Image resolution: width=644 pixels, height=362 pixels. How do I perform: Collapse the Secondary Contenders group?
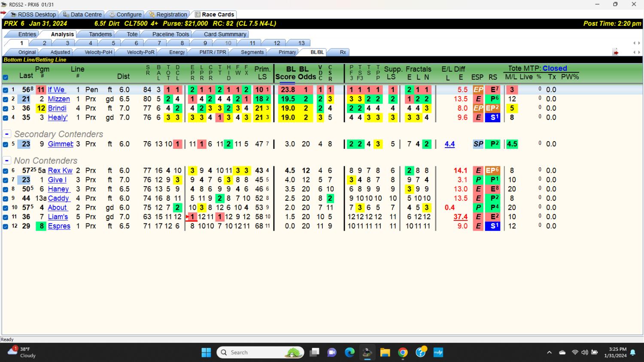(7, 134)
